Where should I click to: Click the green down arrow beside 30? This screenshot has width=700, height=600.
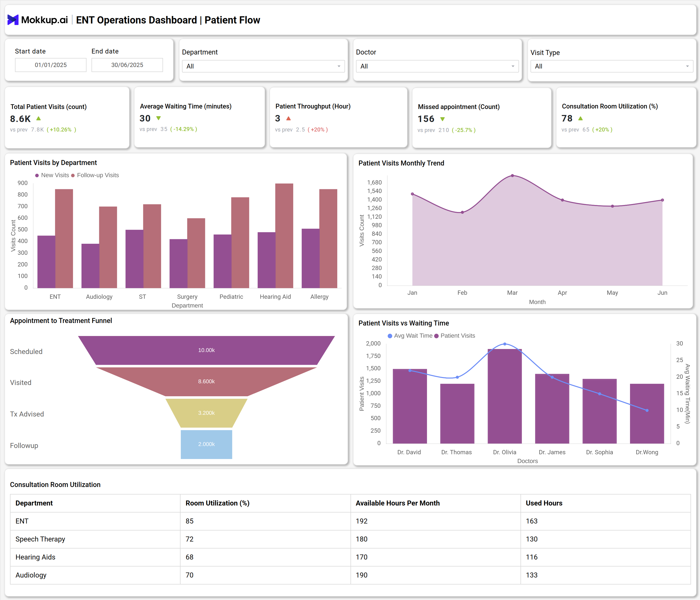158,118
